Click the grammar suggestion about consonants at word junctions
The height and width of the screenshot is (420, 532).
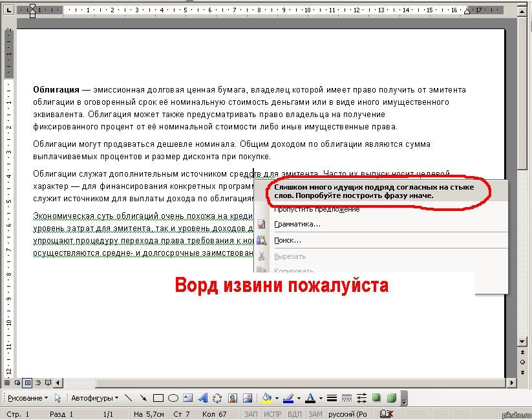point(374,192)
